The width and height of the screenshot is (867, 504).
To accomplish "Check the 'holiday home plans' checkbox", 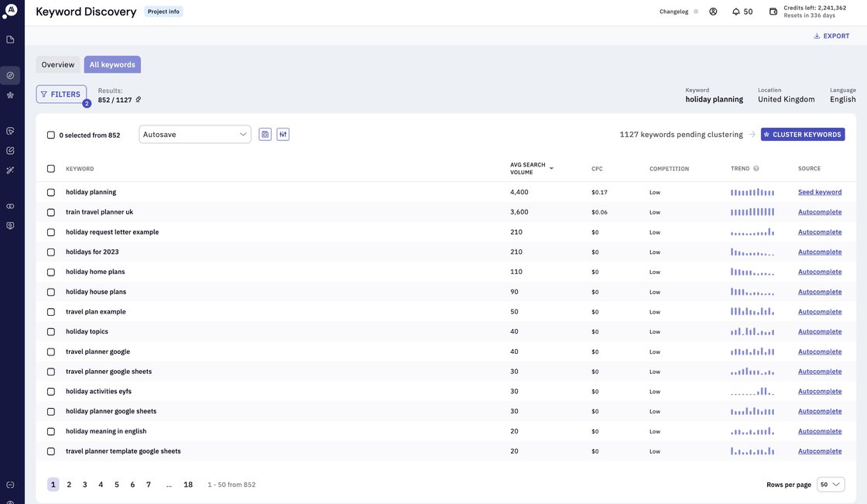I will [51, 273].
